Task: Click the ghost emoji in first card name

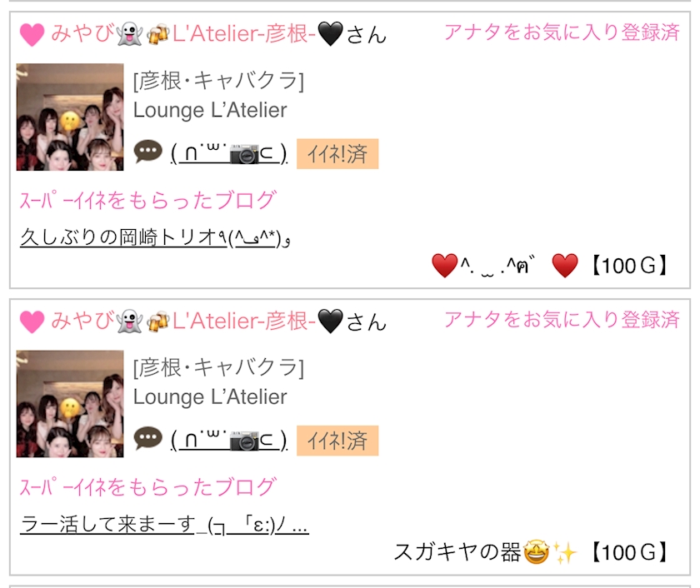Action: [x=129, y=34]
